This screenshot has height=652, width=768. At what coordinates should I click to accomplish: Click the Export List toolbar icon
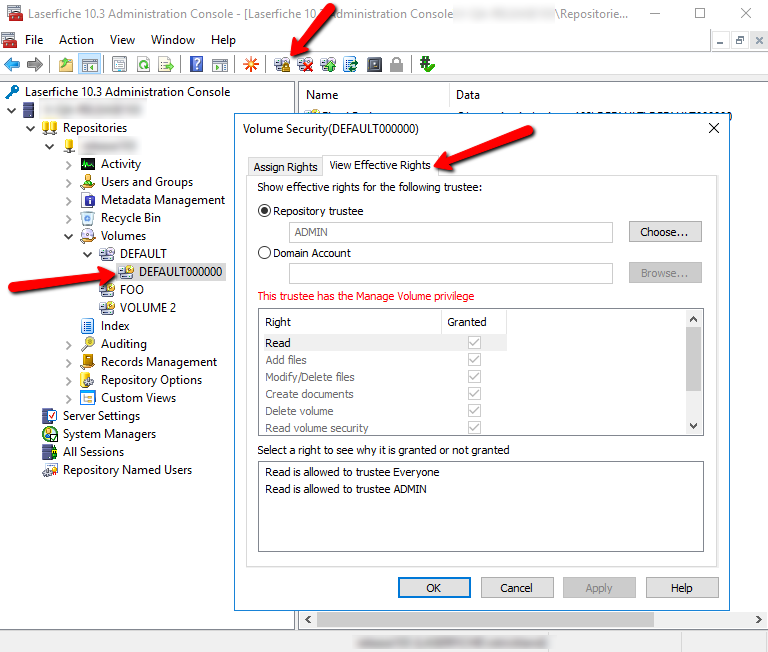[166, 64]
